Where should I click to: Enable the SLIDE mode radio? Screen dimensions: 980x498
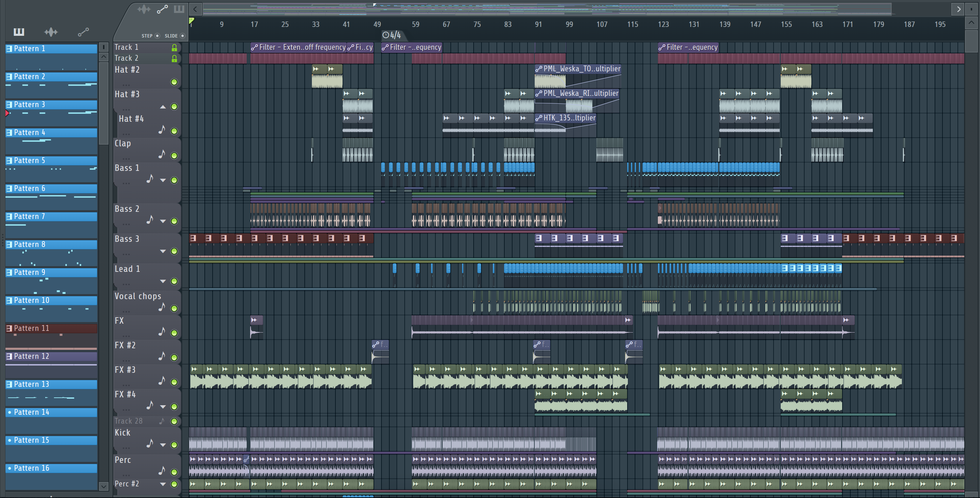click(183, 36)
